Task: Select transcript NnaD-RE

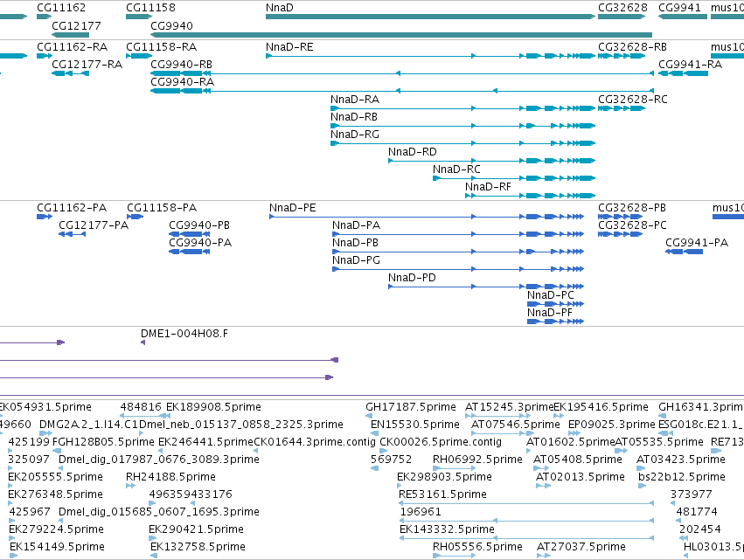Action: click(x=430, y=56)
